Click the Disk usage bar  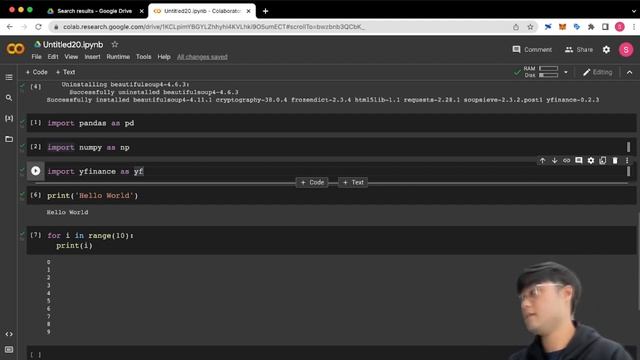(548, 75)
